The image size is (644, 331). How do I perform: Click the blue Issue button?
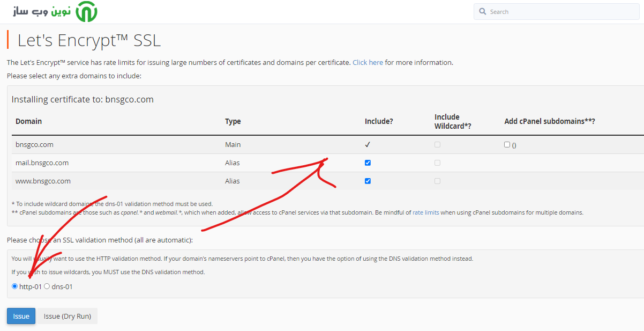[x=21, y=317]
